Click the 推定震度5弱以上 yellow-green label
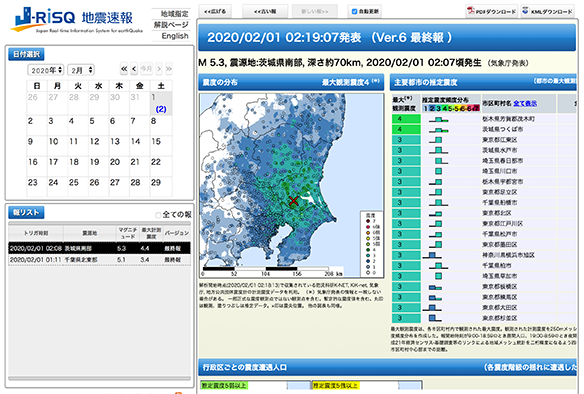Image resolution: width=584 pixels, height=394 pixels. click(224, 385)
